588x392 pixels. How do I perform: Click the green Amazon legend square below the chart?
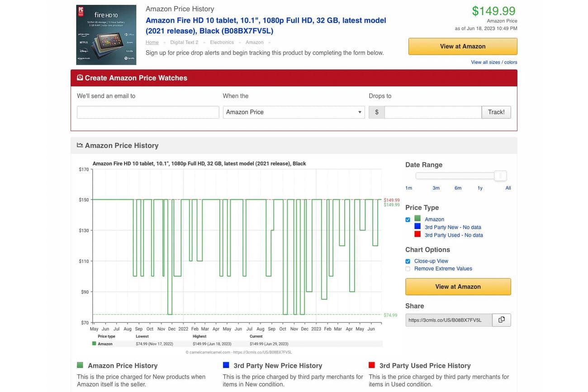94,344
